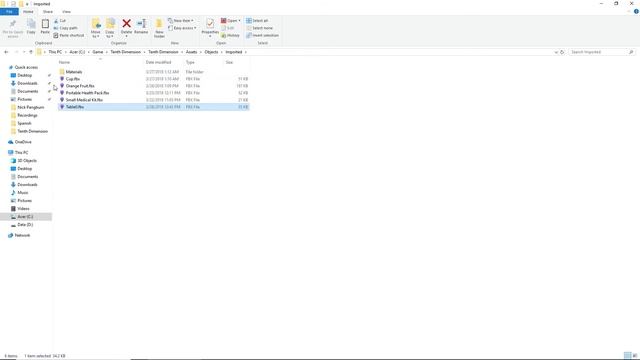The image size is (640, 360).
Task: Click Invert selection in the ribbon
Action: point(262,36)
